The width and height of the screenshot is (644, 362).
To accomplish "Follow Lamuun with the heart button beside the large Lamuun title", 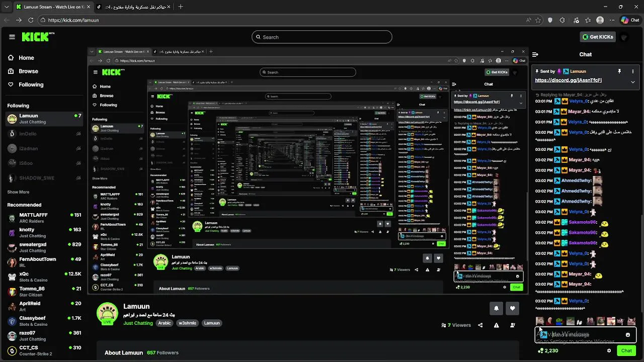I will [512, 308].
